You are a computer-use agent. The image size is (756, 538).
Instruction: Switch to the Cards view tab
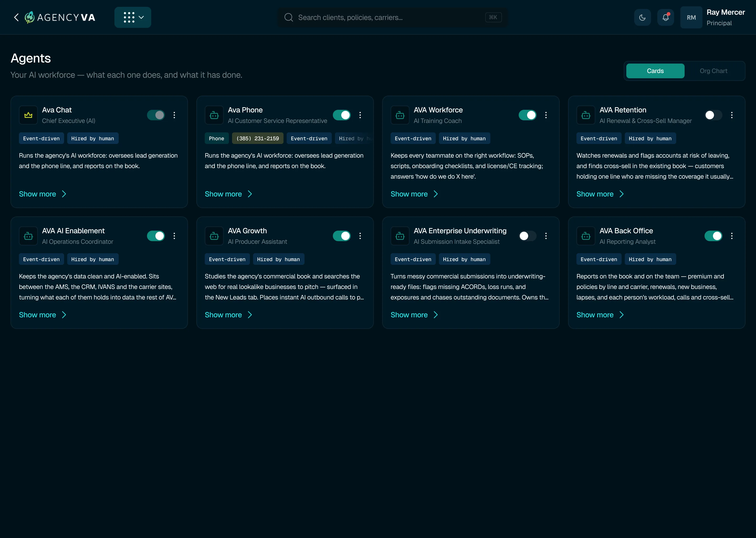655,71
